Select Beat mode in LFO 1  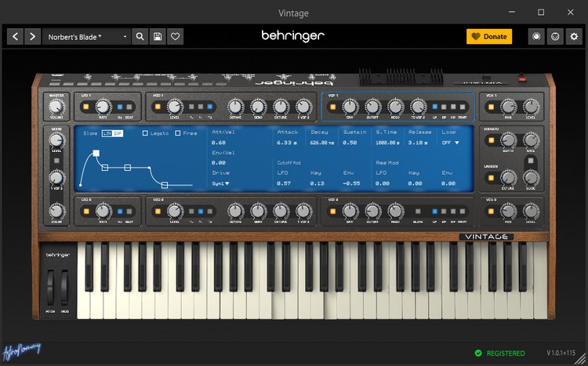pos(129,107)
